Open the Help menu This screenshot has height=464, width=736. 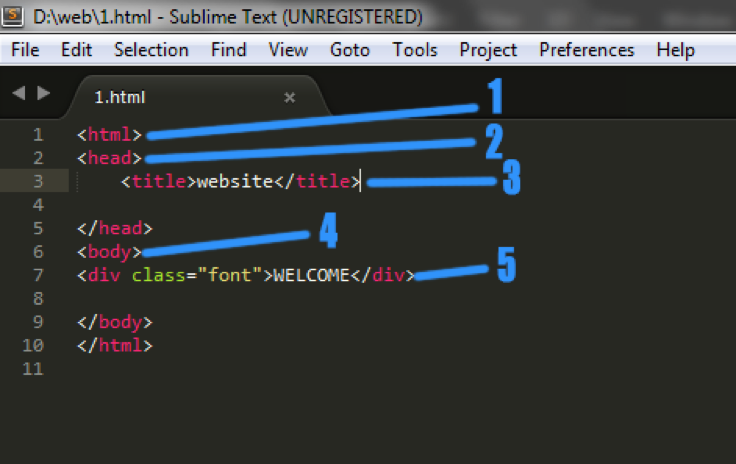click(x=675, y=50)
